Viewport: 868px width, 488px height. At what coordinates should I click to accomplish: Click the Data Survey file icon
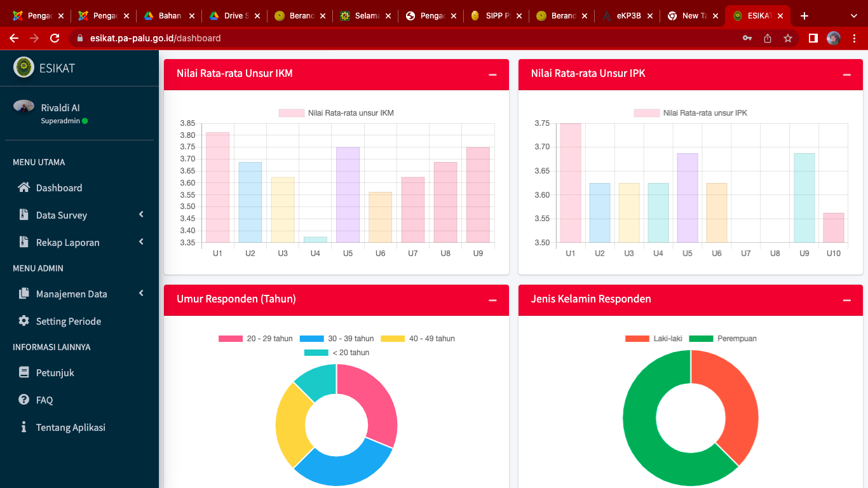click(x=24, y=215)
